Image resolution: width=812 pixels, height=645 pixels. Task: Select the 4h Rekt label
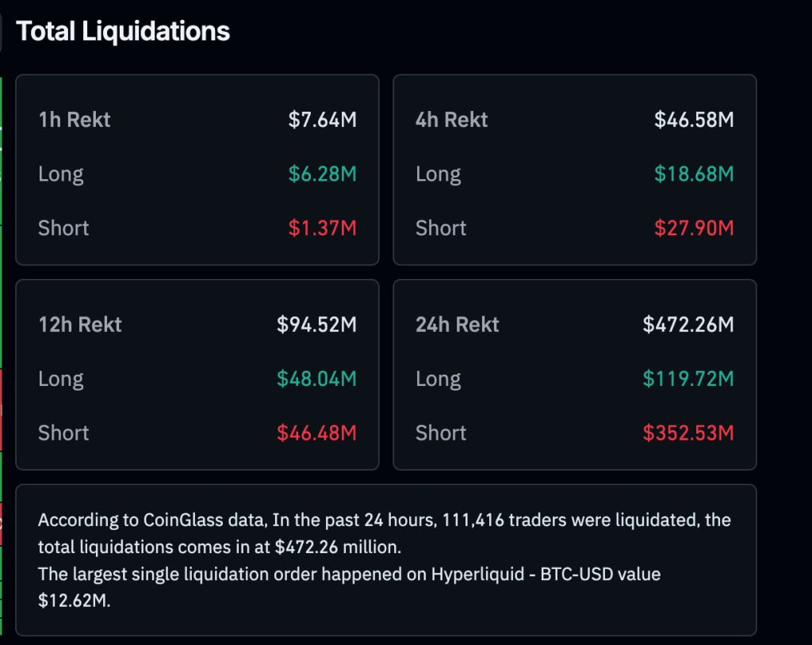452,120
